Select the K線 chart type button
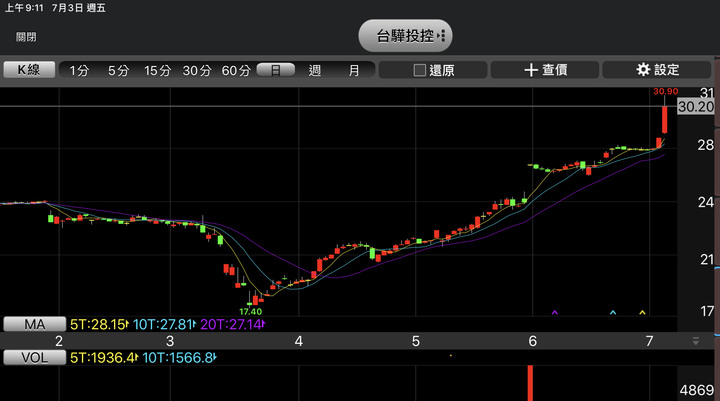 click(x=29, y=70)
